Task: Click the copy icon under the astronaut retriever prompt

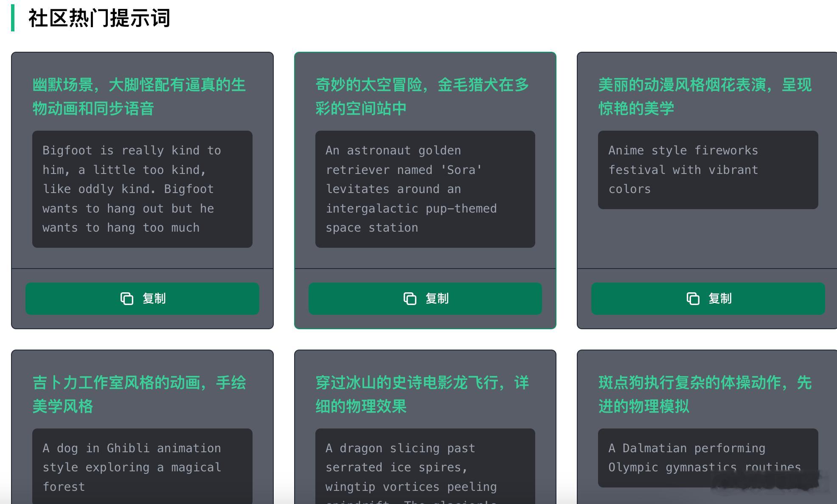Action: click(410, 299)
